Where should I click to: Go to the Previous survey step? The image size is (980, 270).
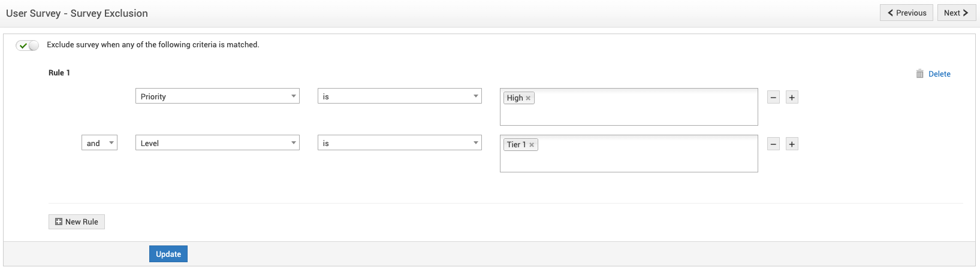[x=906, y=13]
